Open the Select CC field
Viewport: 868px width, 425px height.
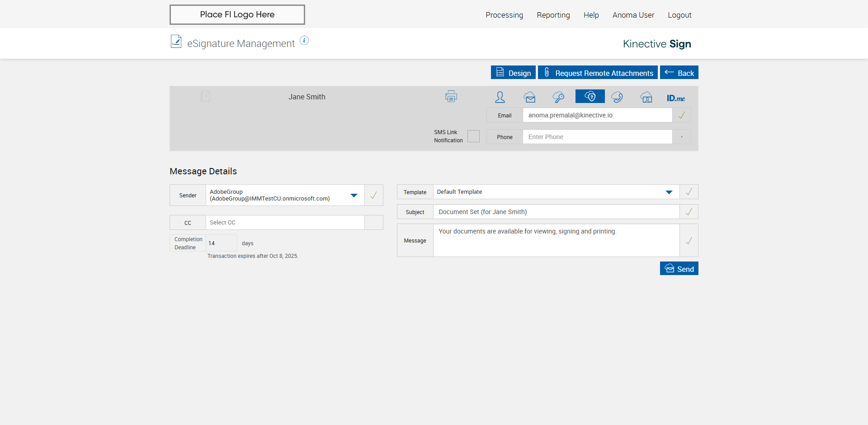[x=285, y=223]
